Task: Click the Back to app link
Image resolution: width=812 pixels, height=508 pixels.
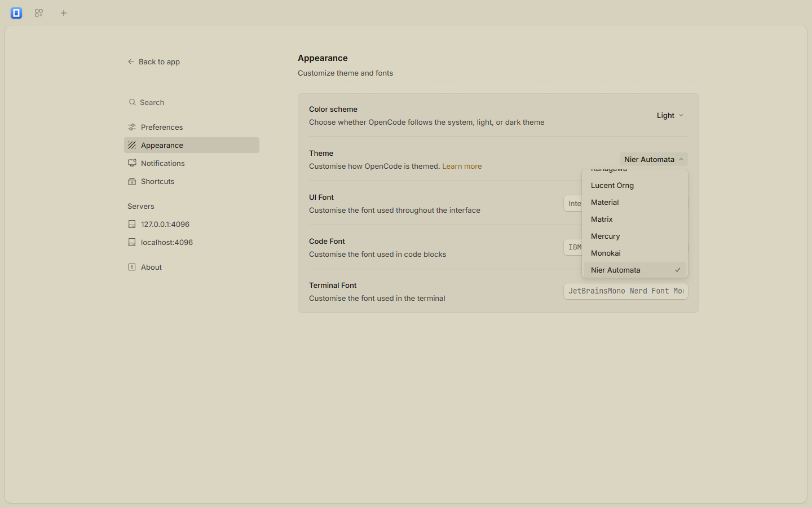Action: 153,62
